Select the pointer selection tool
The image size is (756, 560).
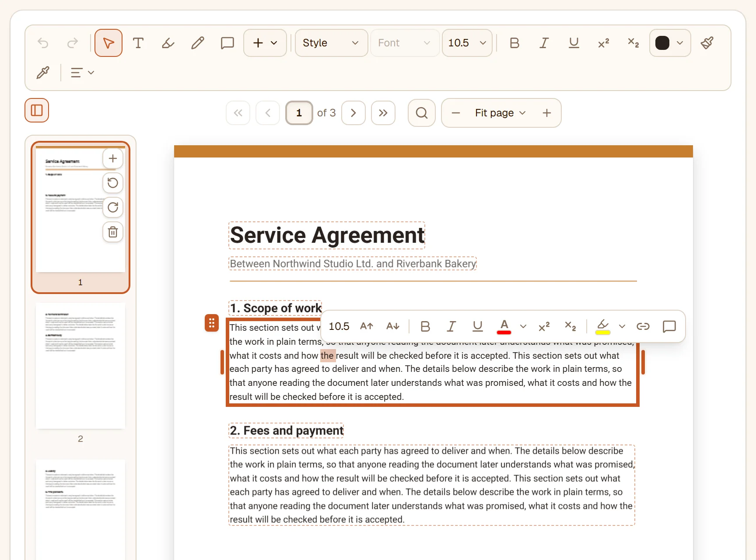click(108, 43)
